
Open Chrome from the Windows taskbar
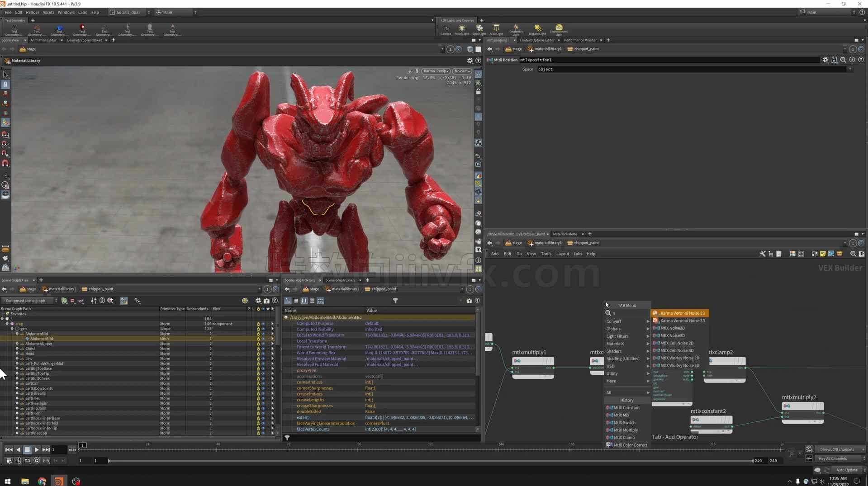(x=42, y=481)
